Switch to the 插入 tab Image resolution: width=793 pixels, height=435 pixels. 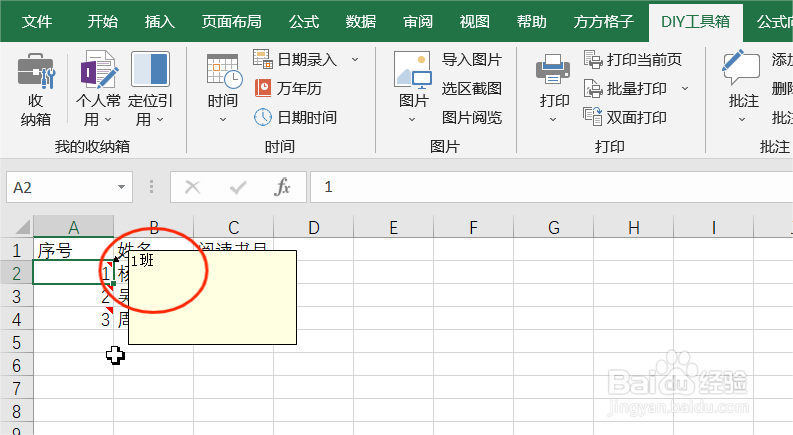coord(159,21)
